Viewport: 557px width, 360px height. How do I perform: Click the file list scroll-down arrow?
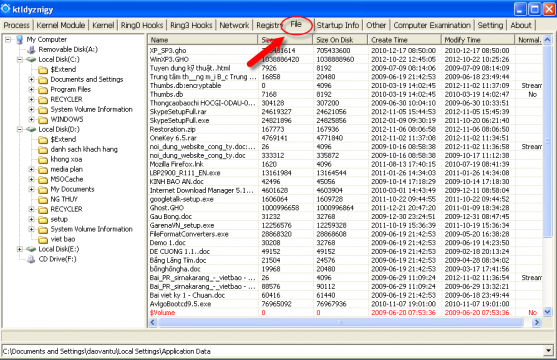[x=547, y=312]
